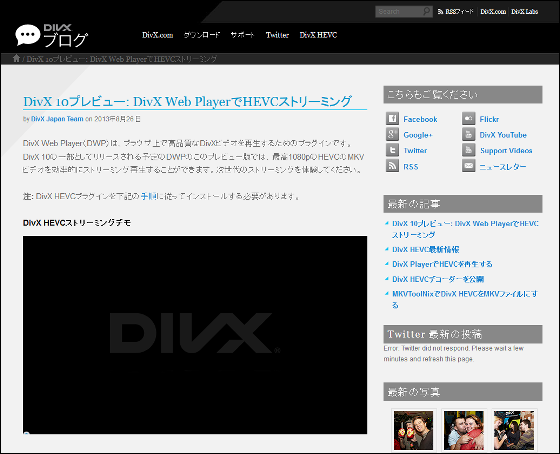Open the DivX HEVC navigation menu item

(318, 35)
